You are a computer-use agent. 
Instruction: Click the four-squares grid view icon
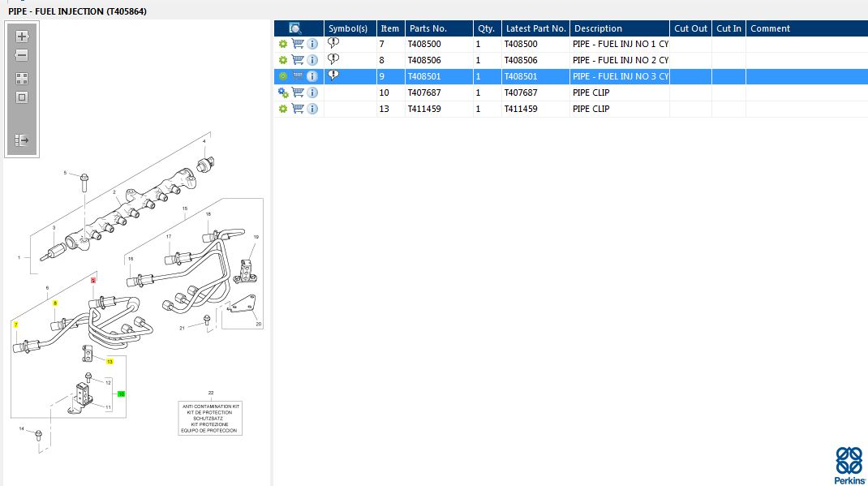point(22,79)
